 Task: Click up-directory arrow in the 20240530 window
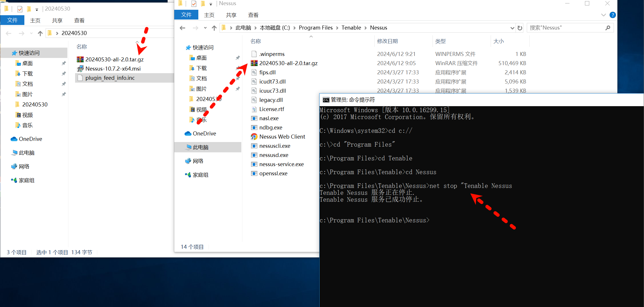tap(40, 33)
